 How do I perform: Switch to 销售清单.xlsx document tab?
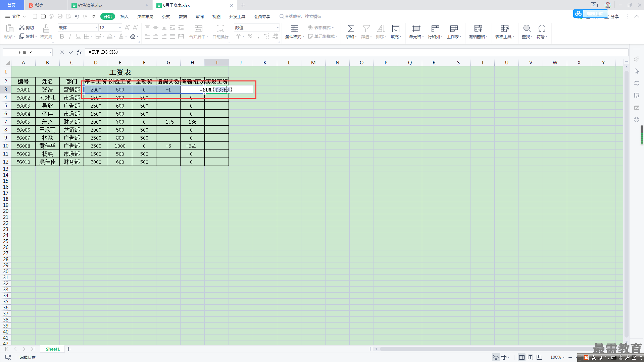coord(109,5)
